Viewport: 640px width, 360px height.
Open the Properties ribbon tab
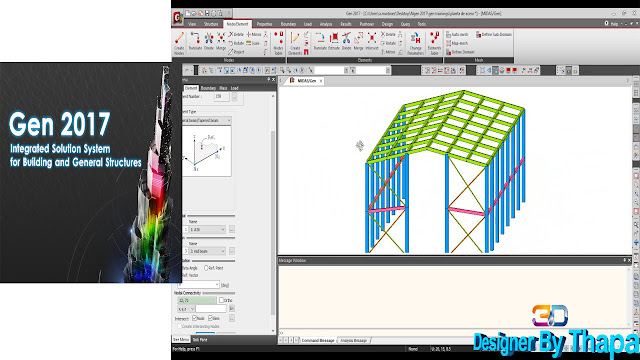[x=264, y=24]
